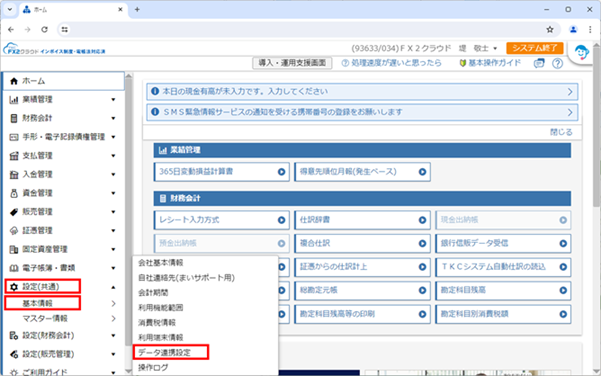Select 利用端末情報 from the submenu
Image resolution: width=601 pixels, height=376 pixels.
(161, 338)
